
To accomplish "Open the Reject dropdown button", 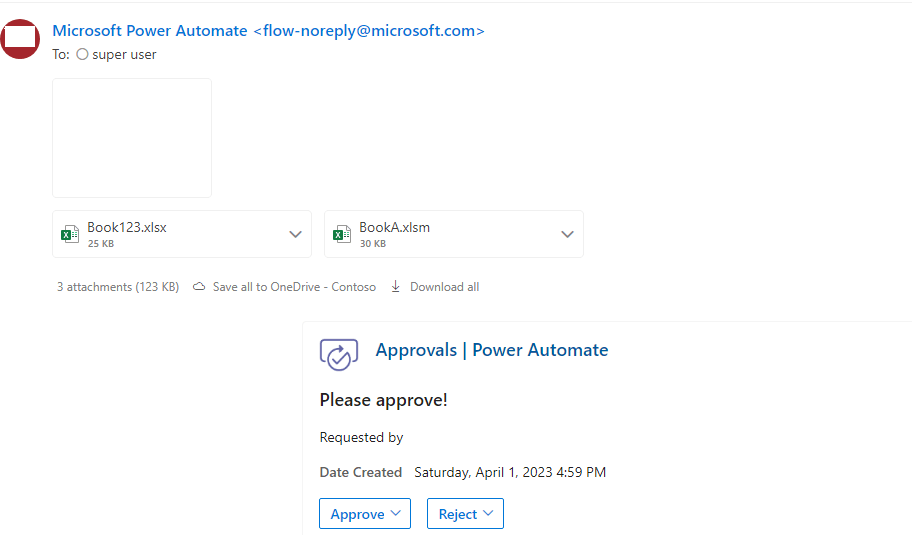I will click(x=465, y=513).
